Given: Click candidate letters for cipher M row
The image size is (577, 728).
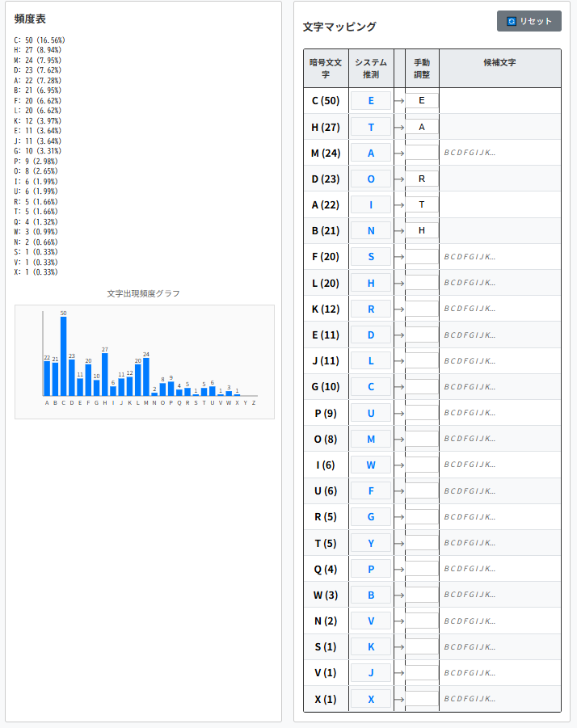Looking at the screenshot, I should (470, 153).
